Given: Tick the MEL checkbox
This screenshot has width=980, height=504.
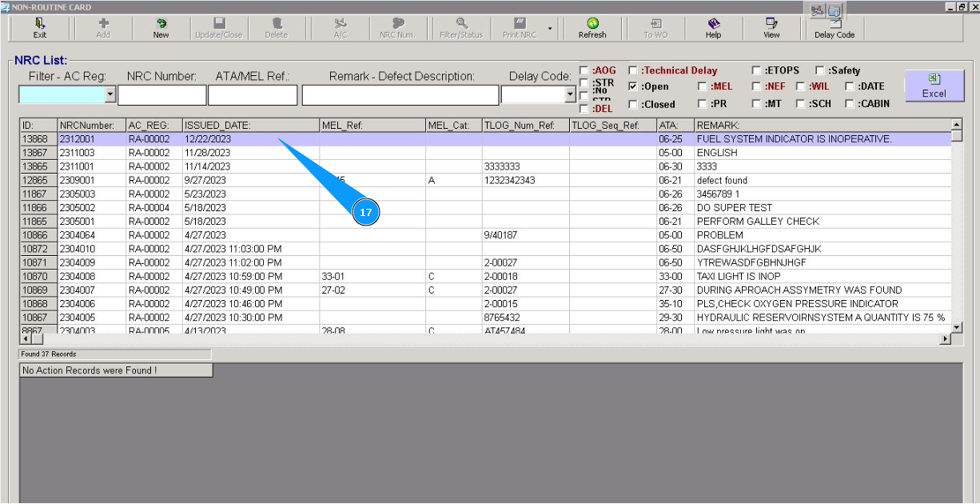Looking at the screenshot, I should click(702, 86).
